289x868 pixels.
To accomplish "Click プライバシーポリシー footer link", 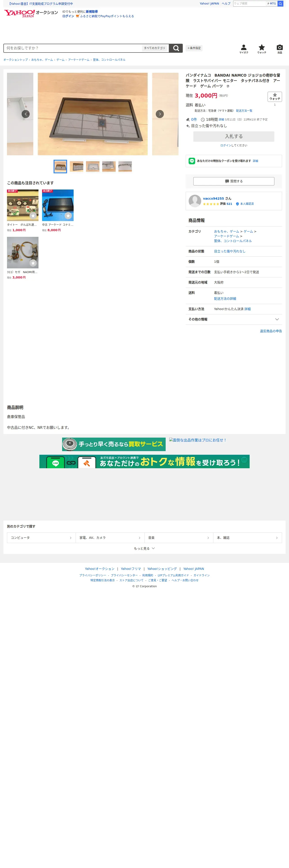I will coord(93,576).
